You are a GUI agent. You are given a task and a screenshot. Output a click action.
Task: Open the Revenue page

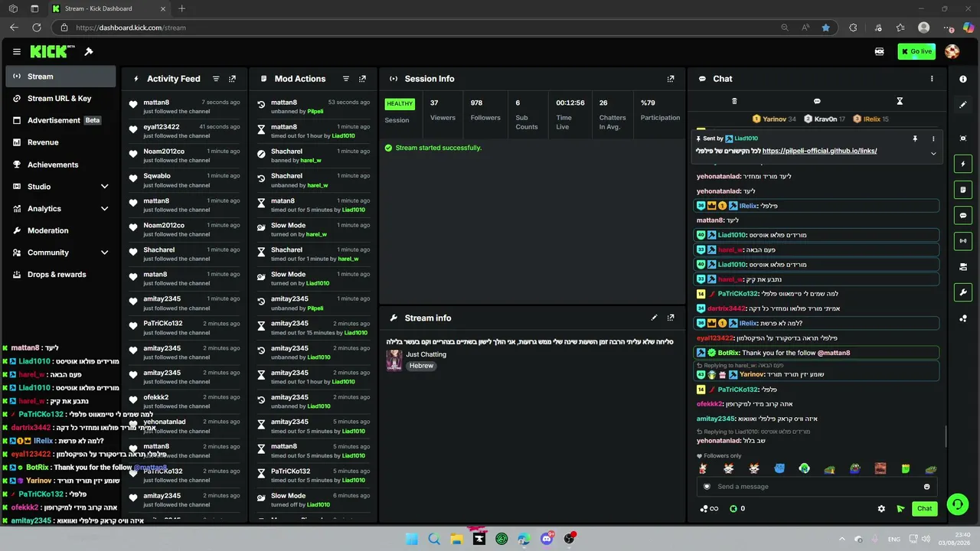(x=60, y=142)
